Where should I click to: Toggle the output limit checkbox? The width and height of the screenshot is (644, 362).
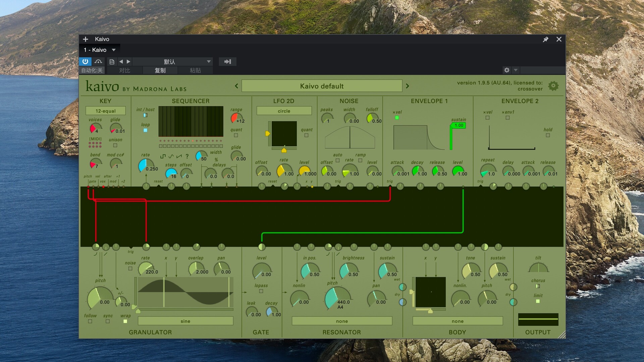pos(538,301)
